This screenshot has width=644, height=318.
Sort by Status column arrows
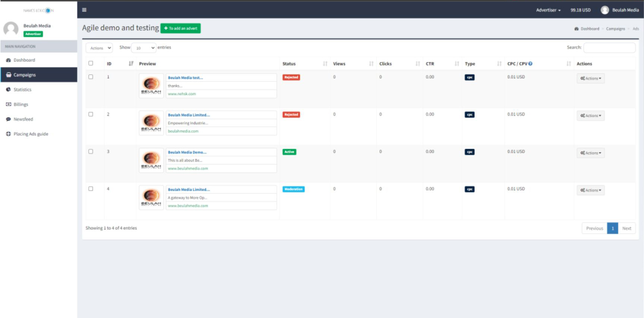pos(325,64)
